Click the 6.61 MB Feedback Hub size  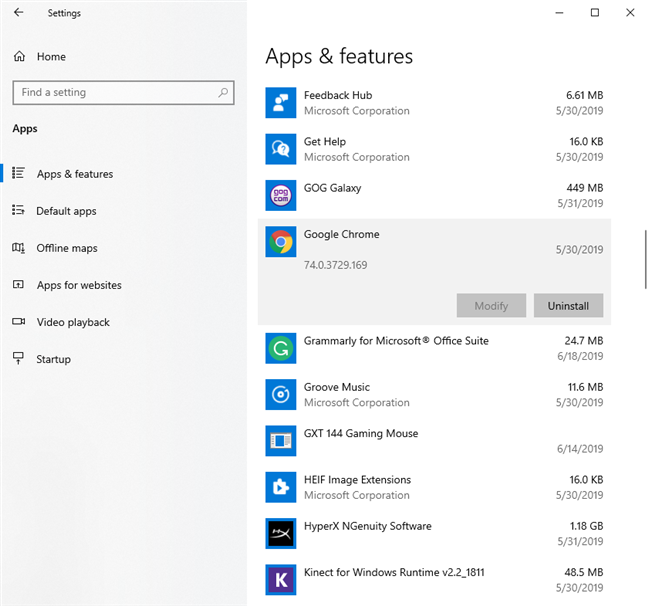tap(584, 95)
